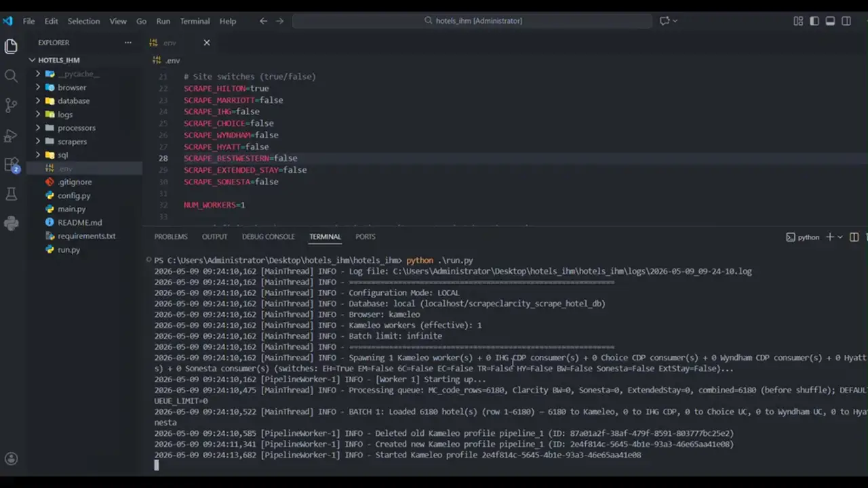Split the terminal panel

pyautogui.click(x=854, y=237)
